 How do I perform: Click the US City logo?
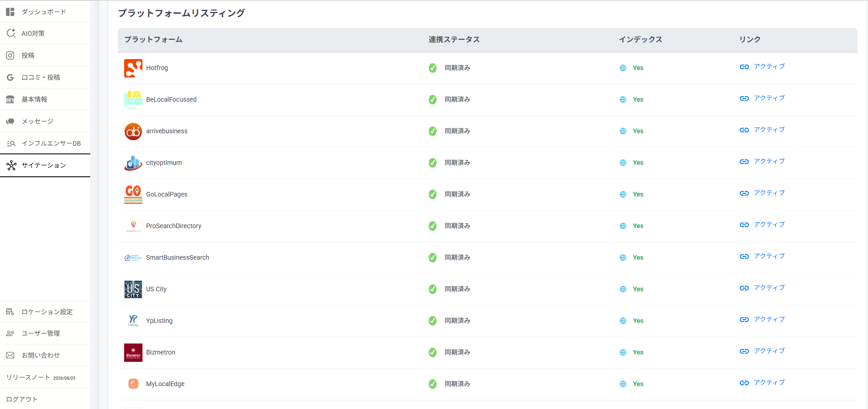click(133, 289)
